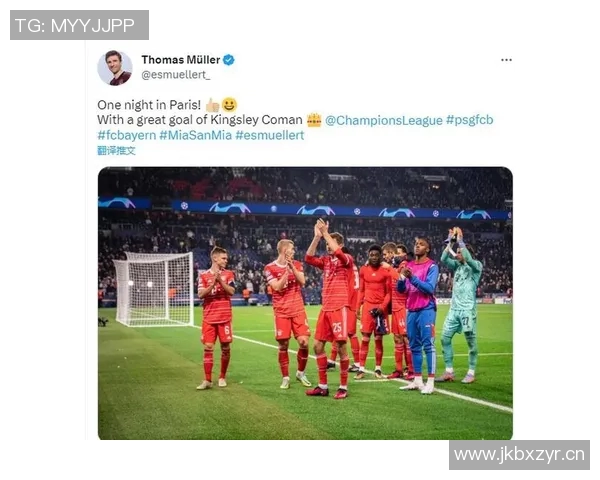Image resolution: width=600 pixels, height=480 pixels.
Task: Click the goal net in the photo
Action: point(153,289)
